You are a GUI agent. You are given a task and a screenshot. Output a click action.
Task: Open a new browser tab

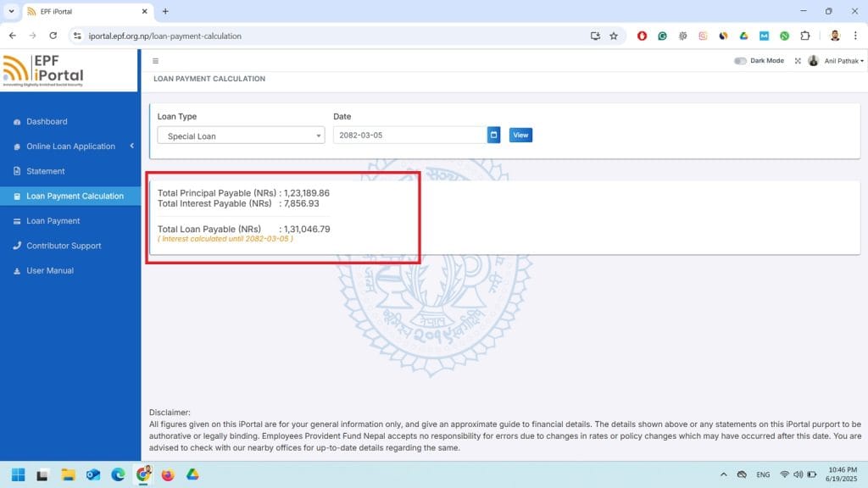(x=165, y=11)
